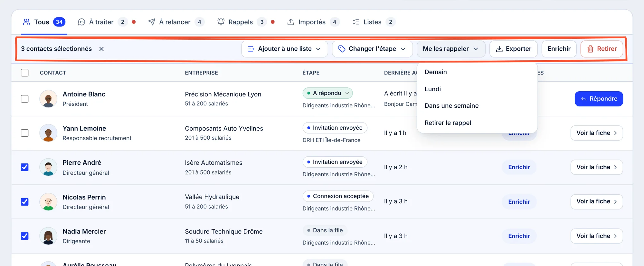
Task: Uncheck Nadia Mercier's row checkbox
Action: [x=24, y=236]
